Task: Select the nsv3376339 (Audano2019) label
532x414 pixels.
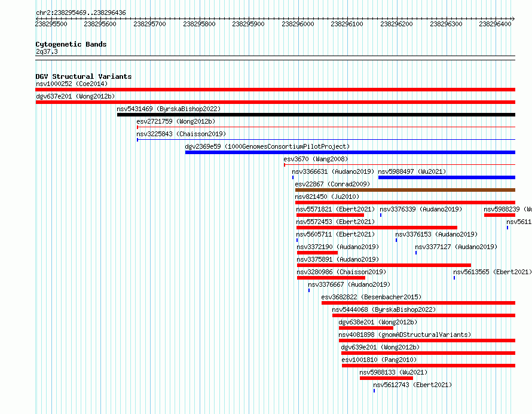Action: [x=421, y=209]
